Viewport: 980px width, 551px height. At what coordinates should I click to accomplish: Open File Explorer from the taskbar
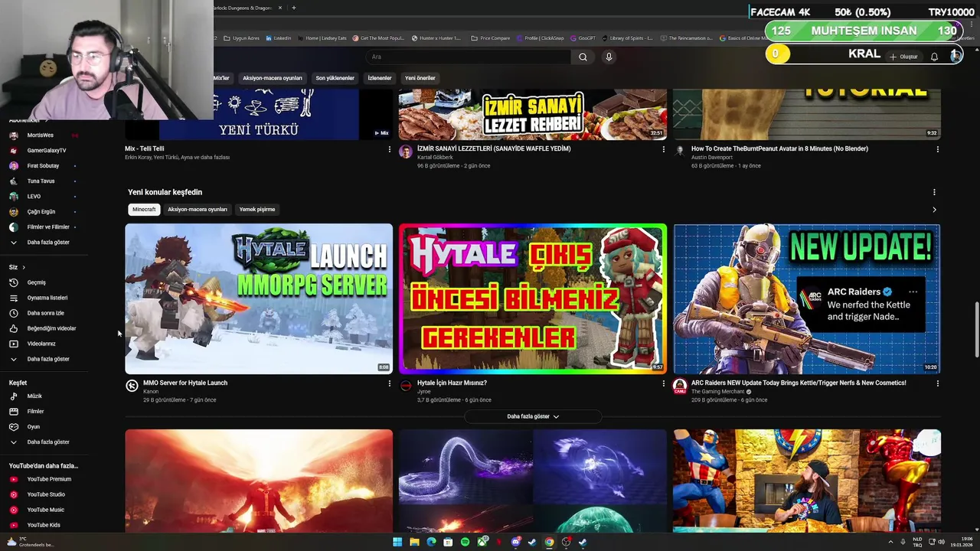tap(414, 542)
